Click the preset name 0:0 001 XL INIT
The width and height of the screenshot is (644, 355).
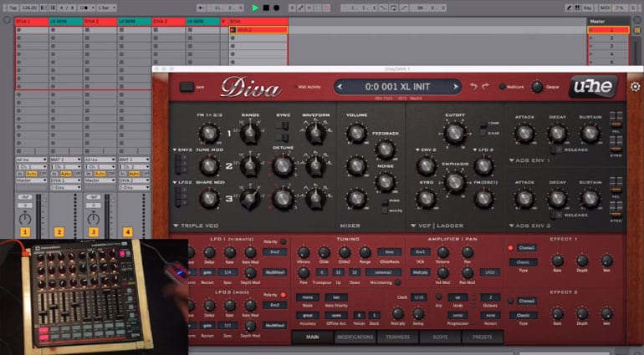397,87
